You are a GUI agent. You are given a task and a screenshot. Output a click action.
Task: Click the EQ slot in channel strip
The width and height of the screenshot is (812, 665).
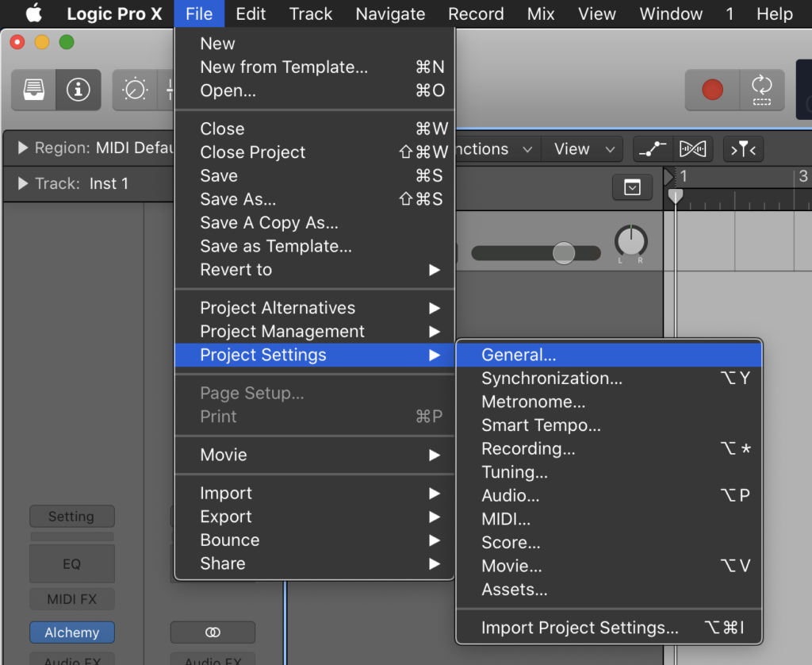pos(72,564)
